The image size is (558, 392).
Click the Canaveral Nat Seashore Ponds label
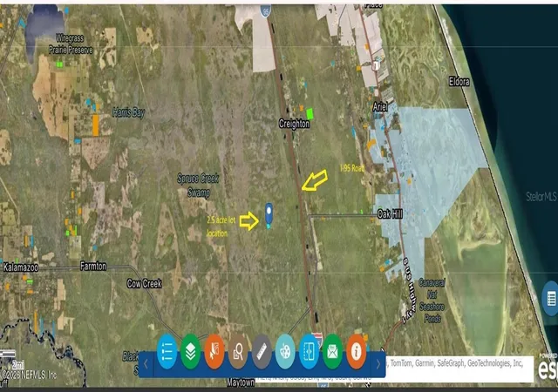432,301
